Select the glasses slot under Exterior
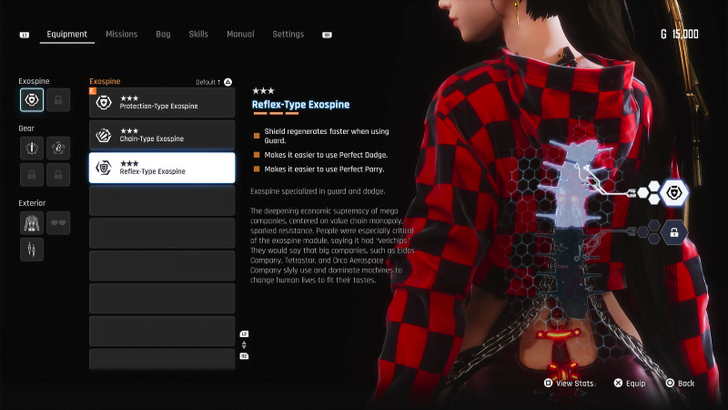Viewport: 728px width, 410px height. point(59,222)
